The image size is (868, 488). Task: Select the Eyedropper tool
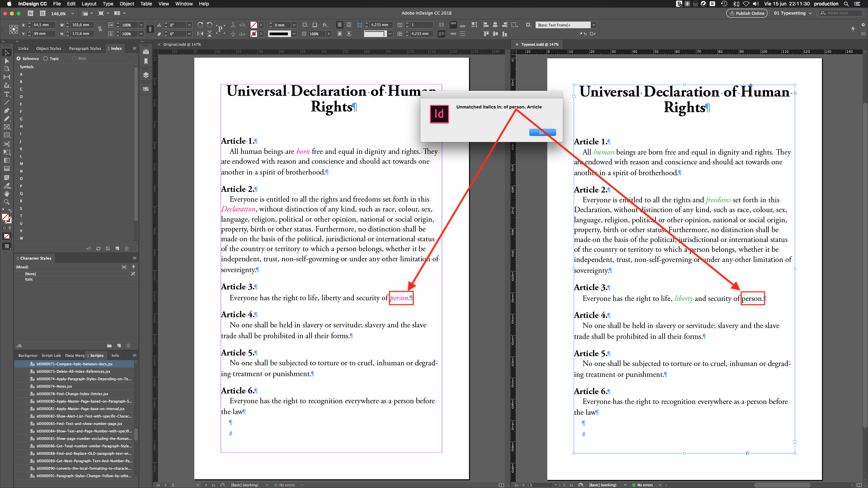pos(6,186)
